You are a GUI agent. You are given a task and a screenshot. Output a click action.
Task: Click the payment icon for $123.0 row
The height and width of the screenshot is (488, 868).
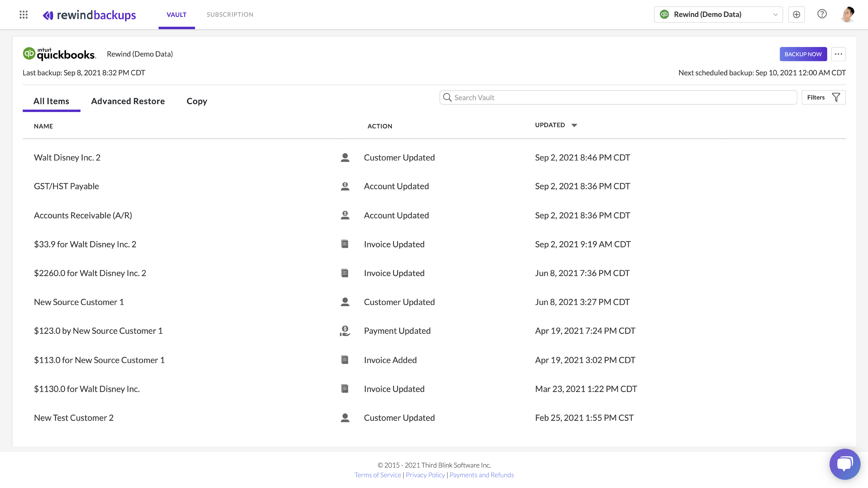pyautogui.click(x=345, y=331)
